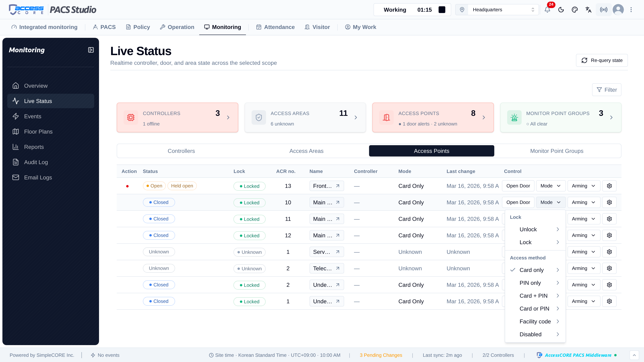Open the Access Points summary card
The width and height of the screenshot is (644, 362).
433,117
